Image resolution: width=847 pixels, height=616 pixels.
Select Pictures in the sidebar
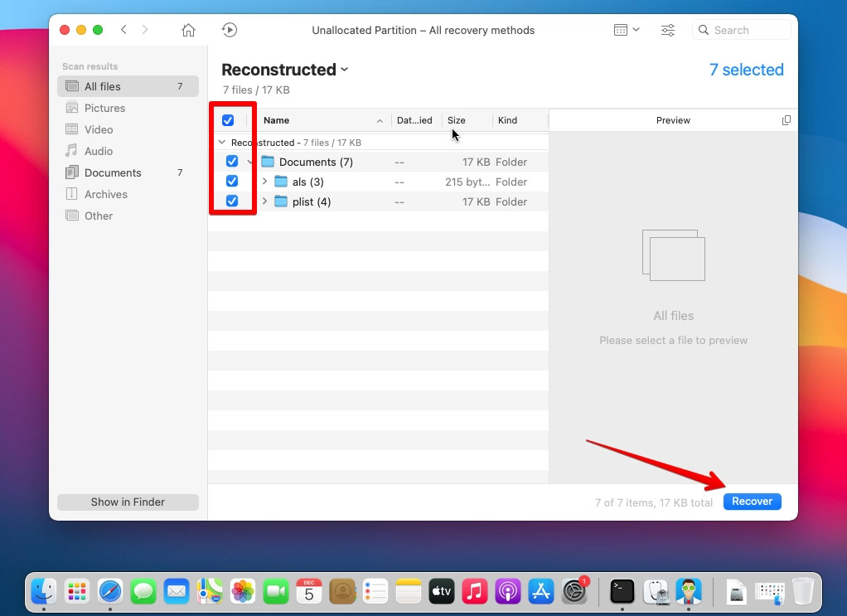[128, 108]
